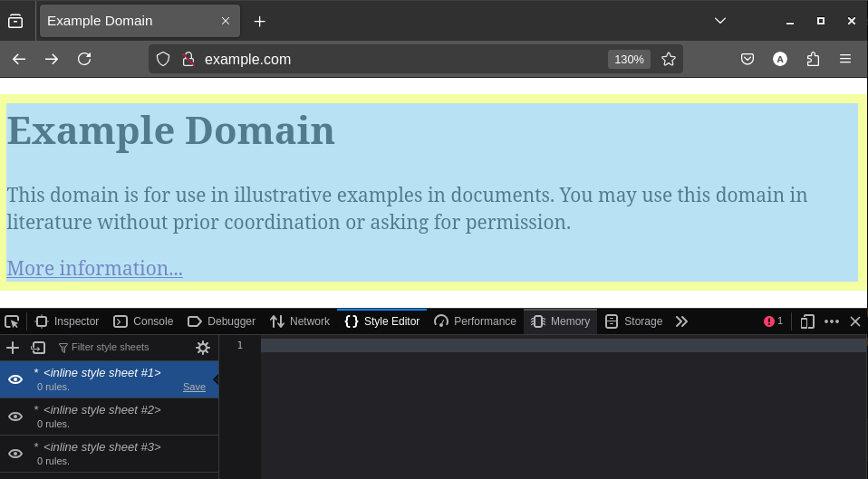Open the Extensions puzzle icon
868x479 pixels.
[813, 59]
